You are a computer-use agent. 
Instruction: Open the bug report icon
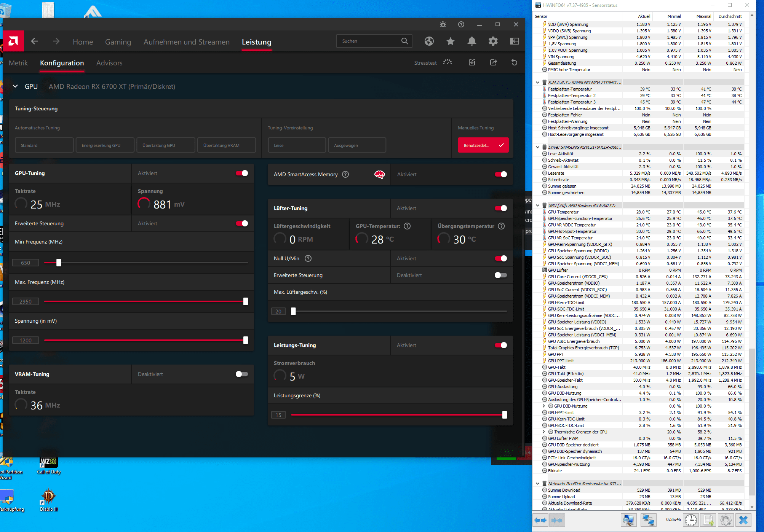coord(443,24)
